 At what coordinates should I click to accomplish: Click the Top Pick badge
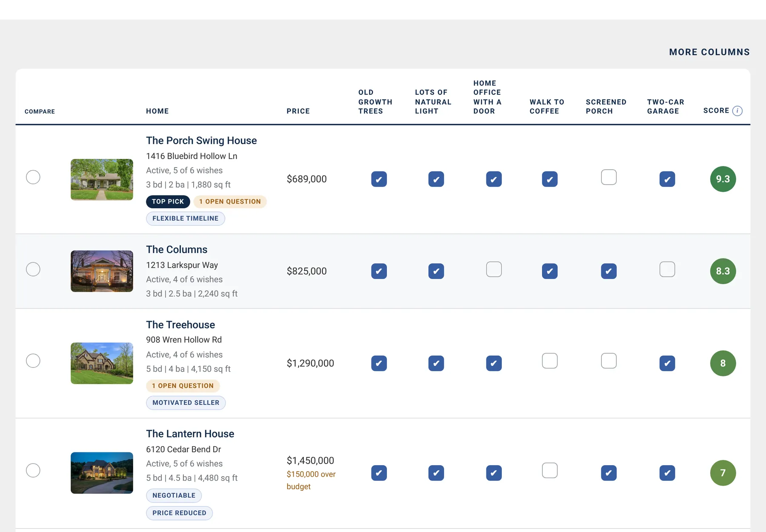(x=168, y=202)
